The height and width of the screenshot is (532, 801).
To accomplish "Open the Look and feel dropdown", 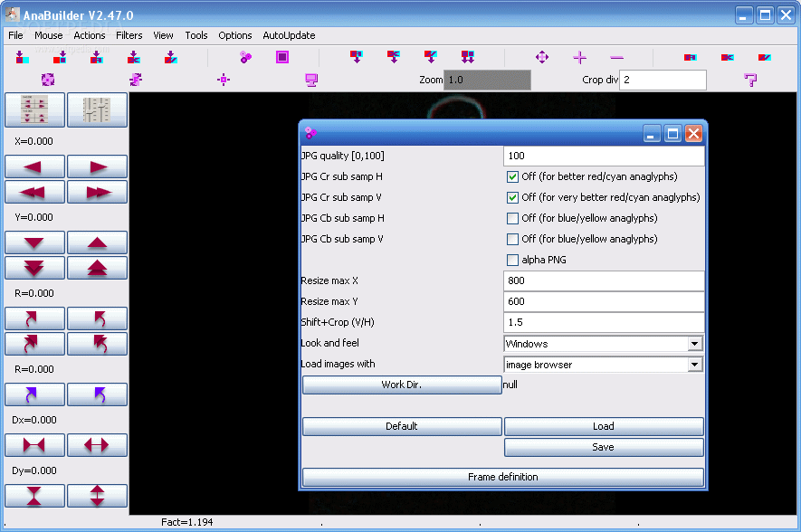I will tap(604, 344).
